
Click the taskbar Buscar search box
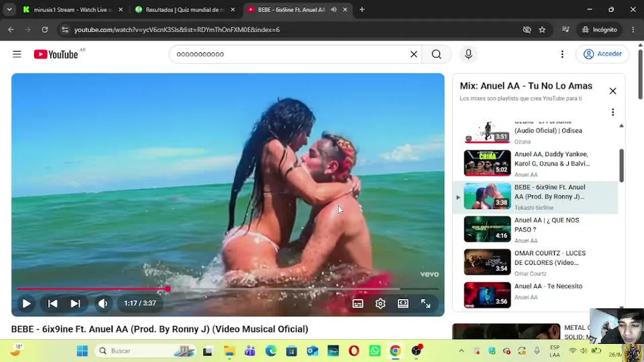point(146,351)
